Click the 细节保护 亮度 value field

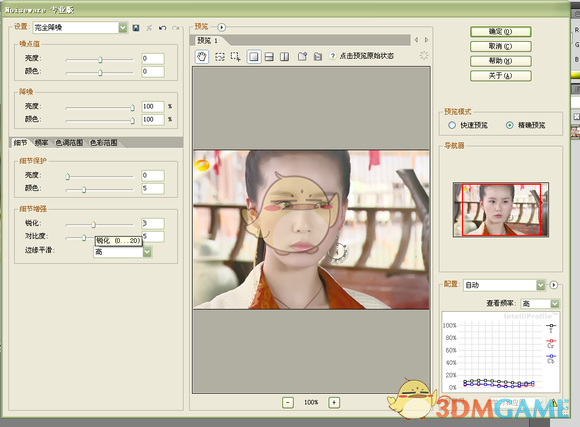point(153,175)
